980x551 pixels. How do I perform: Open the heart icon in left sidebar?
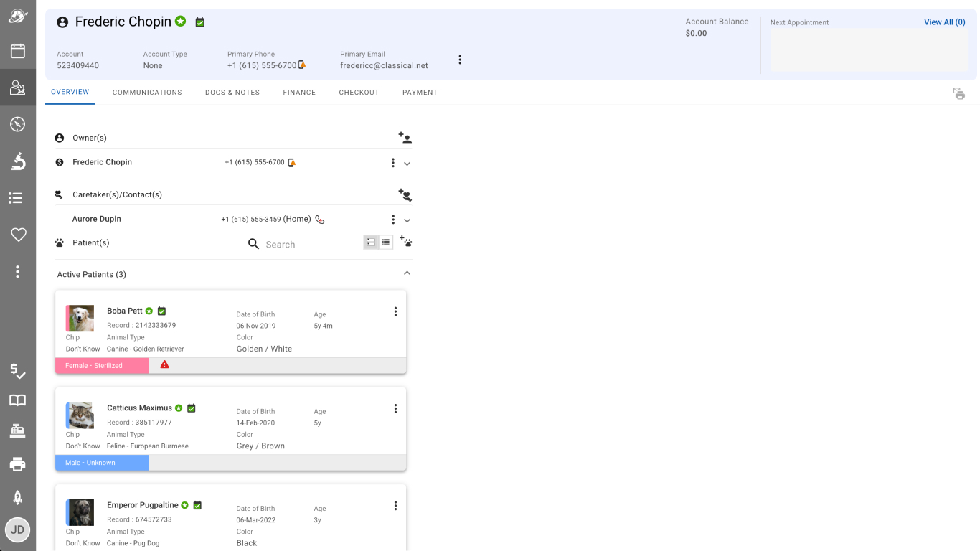(x=18, y=235)
